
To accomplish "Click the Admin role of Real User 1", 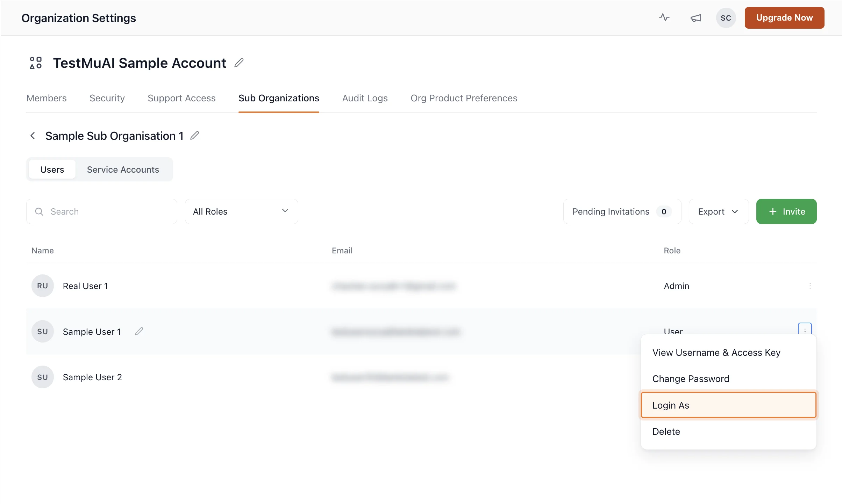I will tap(676, 286).
